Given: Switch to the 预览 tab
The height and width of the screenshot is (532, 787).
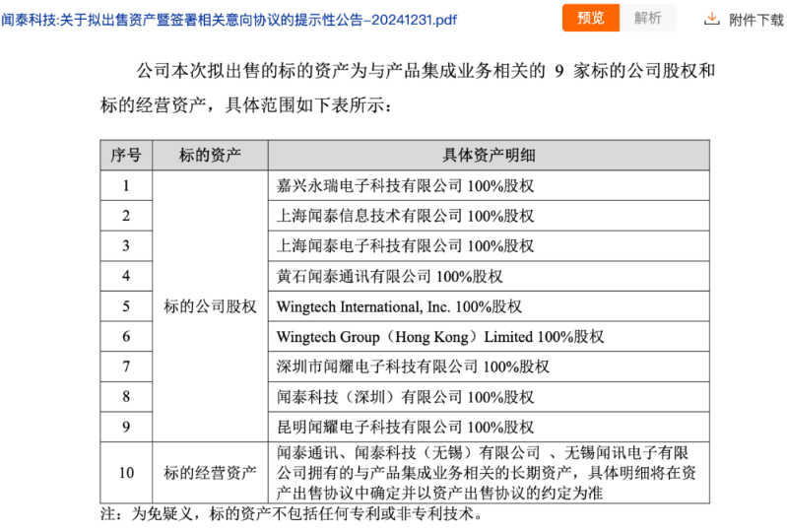Looking at the screenshot, I should (591, 19).
